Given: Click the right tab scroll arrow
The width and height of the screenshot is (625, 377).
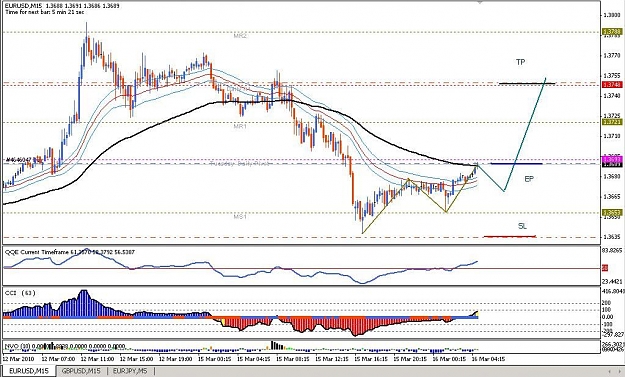Looking at the screenshot, I should coord(619,371).
